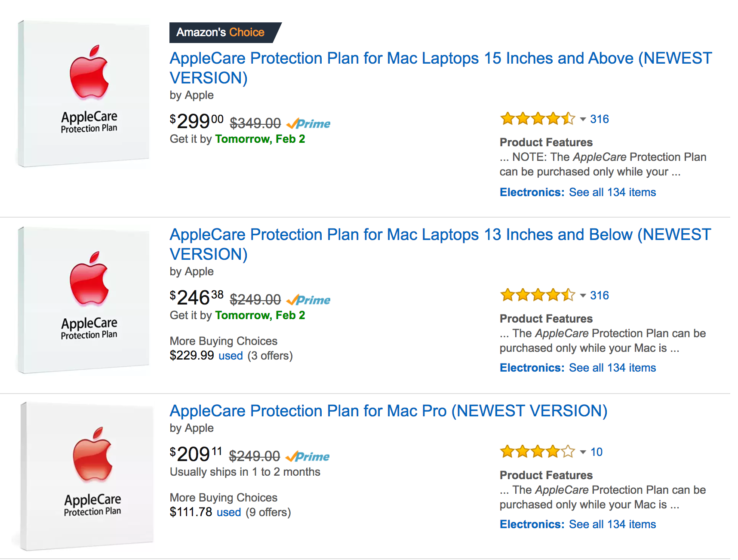Open AppleCare for Mac Laptops 15 Inches title
This screenshot has width=738, height=560.
pyautogui.click(x=440, y=58)
